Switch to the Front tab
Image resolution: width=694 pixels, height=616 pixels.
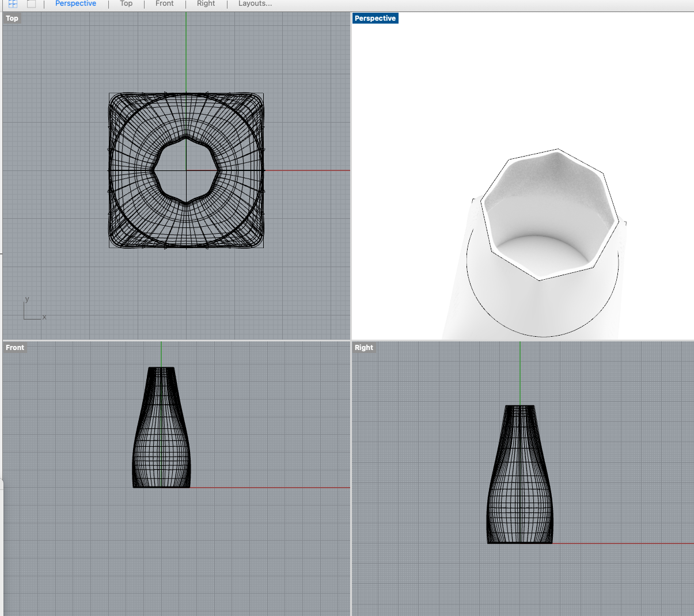(164, 4)
